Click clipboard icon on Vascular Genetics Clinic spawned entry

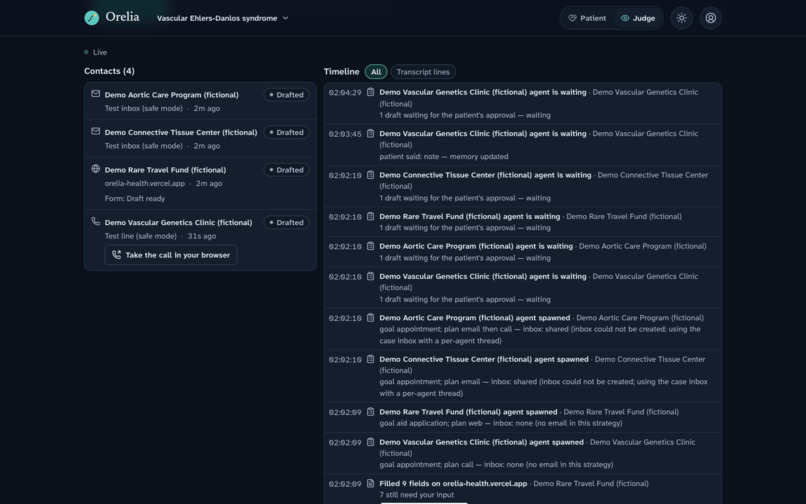370,442
